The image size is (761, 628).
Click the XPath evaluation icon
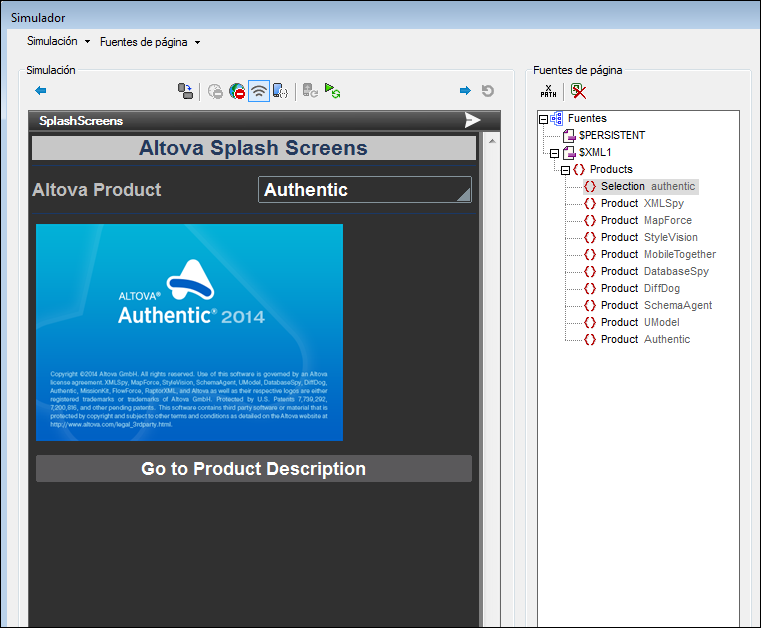[x=548, y=91]
